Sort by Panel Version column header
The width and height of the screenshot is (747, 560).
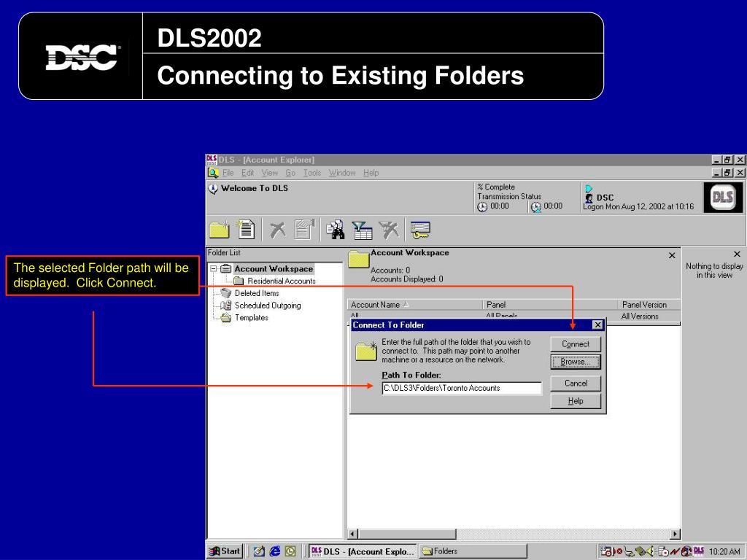pos(649,305)
